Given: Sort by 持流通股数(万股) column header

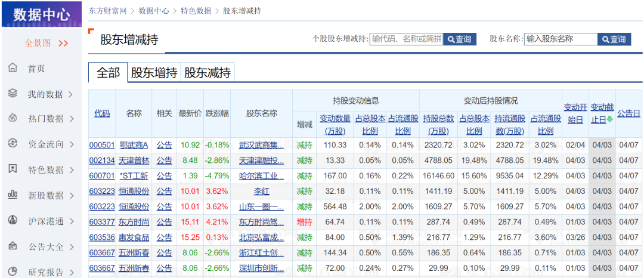Looking at the screenshot, I should point(510,125).
